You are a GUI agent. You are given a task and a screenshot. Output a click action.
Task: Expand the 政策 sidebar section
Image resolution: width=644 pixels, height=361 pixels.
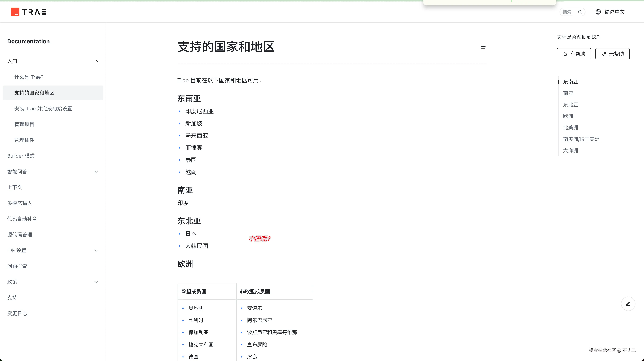point(96,282)
